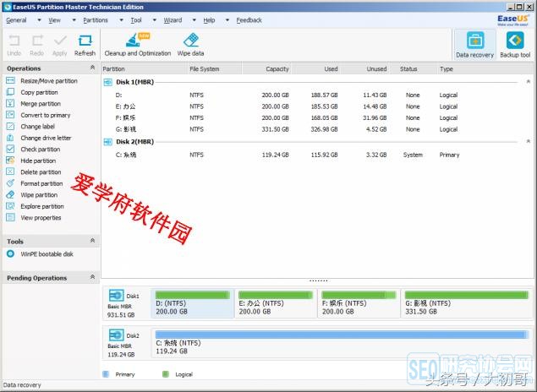
Task: Open the Feedback menu item
Action: pyautogui.click(x=249, y=20)
